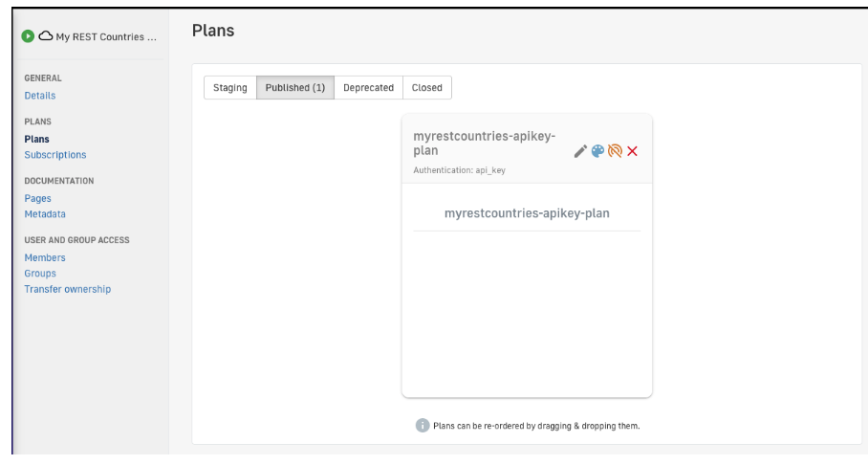The image size is (868, 465).
Task: Click the orange deprecate plan icon
Action: [615, 151]
